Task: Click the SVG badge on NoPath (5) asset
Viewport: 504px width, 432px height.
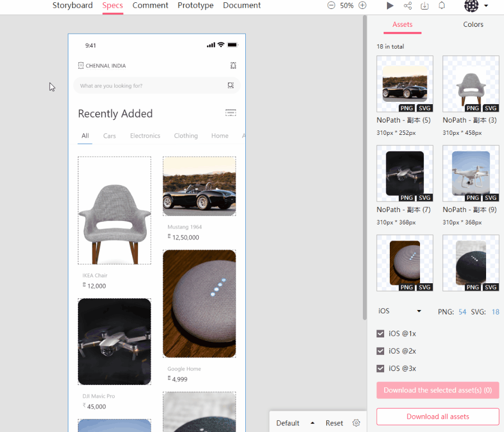Action: 424,108
